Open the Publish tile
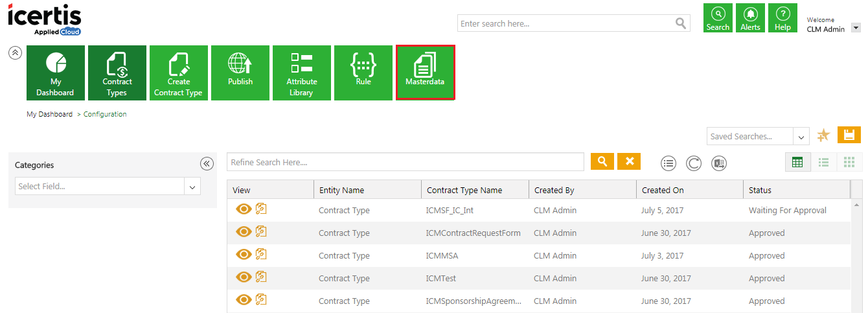The width and height of the screenshot is (868, 313). coord(240,73)
